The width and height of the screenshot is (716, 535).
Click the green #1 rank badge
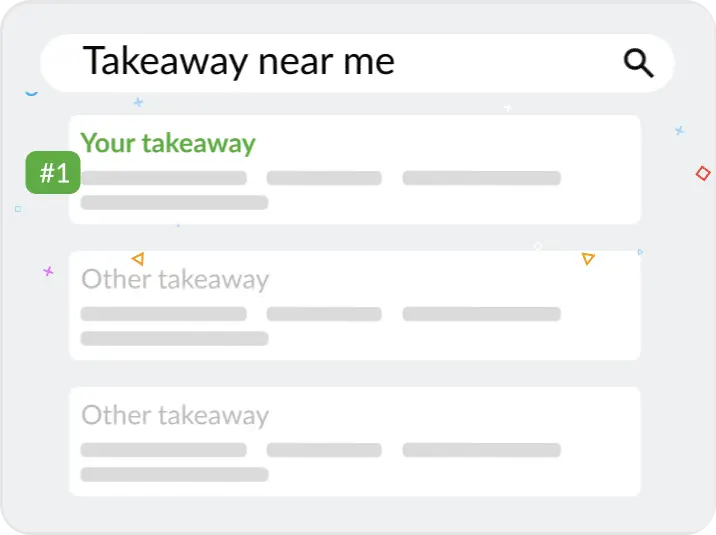(53, 173)
